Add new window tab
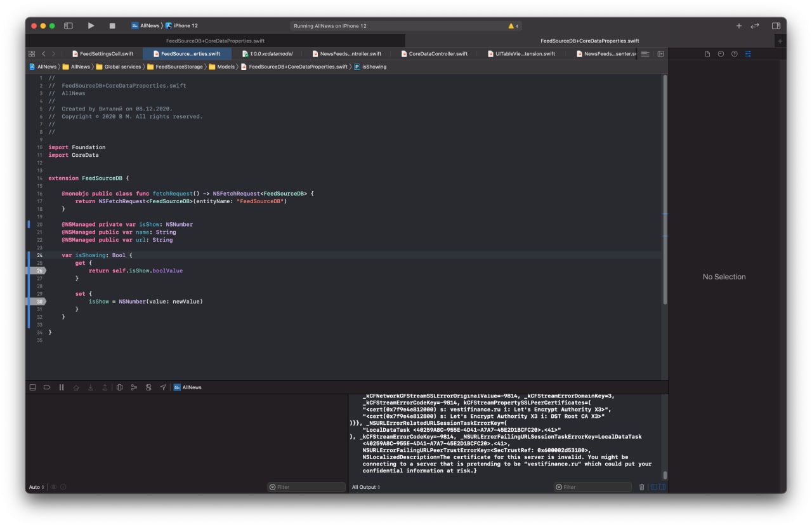Viewport: 812px width, 527px height. [x=780, y=41]
